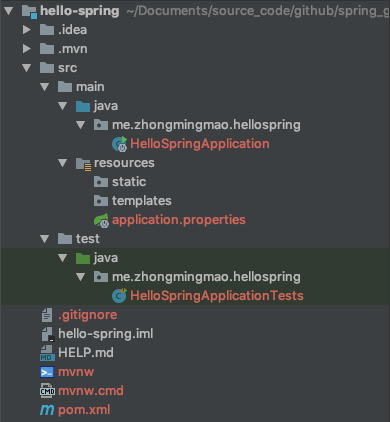Click the resources folder icon
Screen dimensions: 390x422
click(x=83, y=164)
